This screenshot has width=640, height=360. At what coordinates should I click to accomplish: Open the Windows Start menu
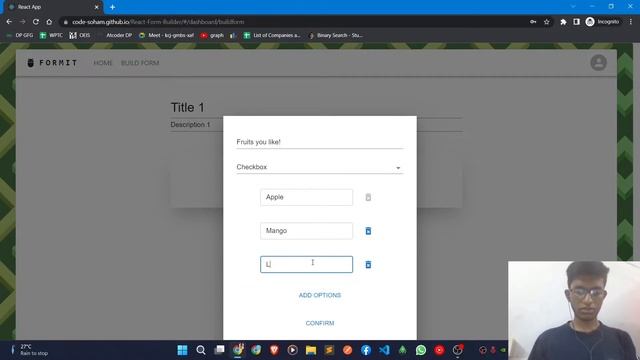[182, 350]
